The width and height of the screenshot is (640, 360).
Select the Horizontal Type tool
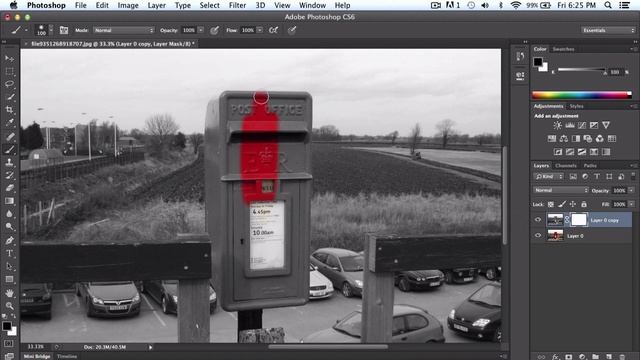9,253
